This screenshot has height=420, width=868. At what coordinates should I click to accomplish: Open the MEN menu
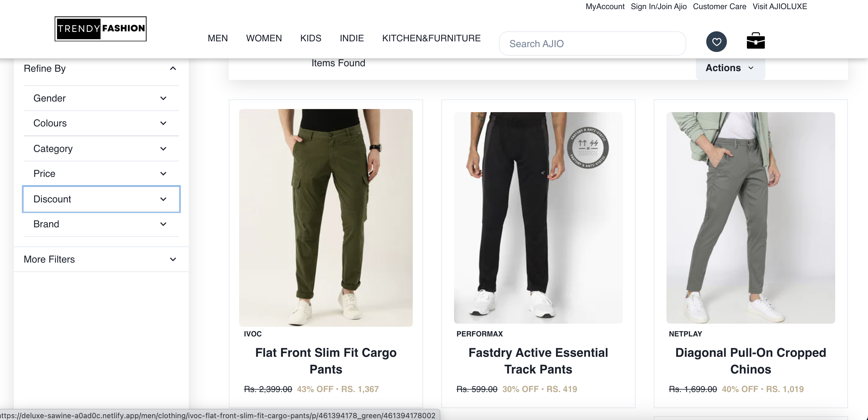[218, 38]
